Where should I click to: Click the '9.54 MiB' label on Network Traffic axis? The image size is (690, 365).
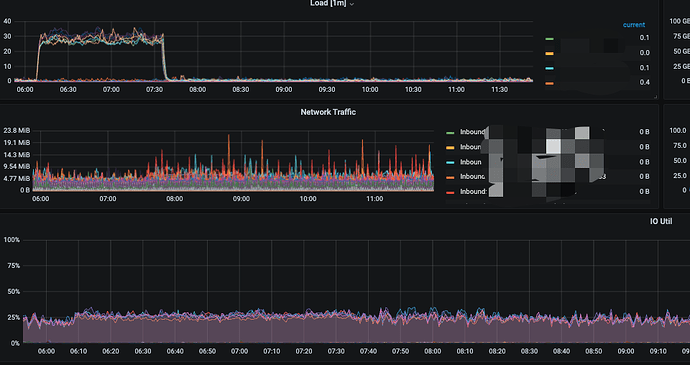[x=16, y=166]
